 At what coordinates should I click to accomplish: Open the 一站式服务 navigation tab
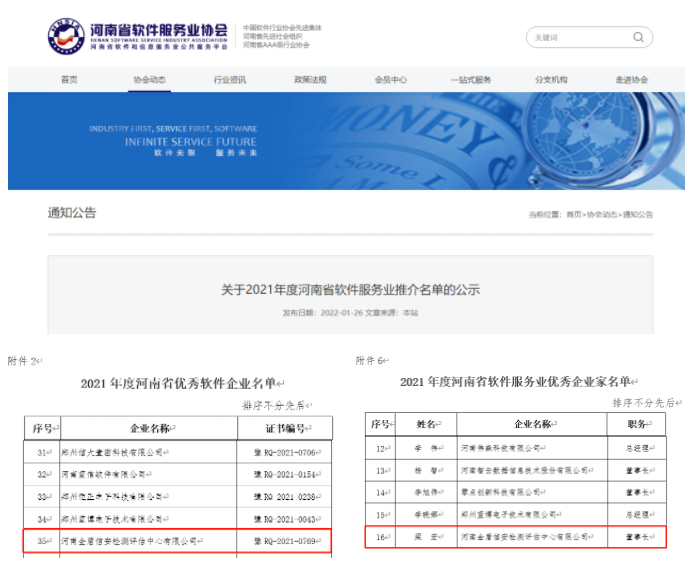(x=471, y=80)
